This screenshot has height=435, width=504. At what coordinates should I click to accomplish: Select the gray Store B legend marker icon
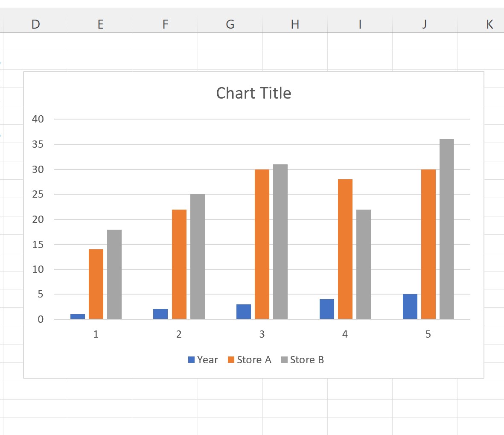tap(285, 359)
